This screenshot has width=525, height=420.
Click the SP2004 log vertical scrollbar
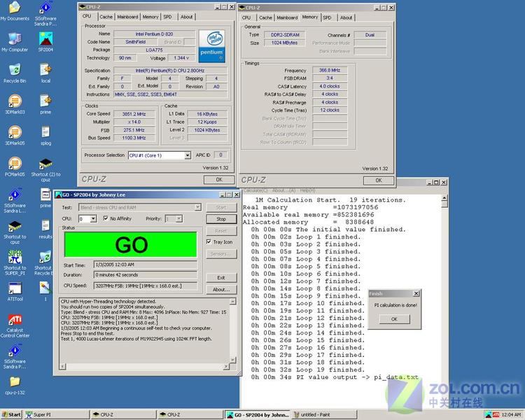[233, 331]
